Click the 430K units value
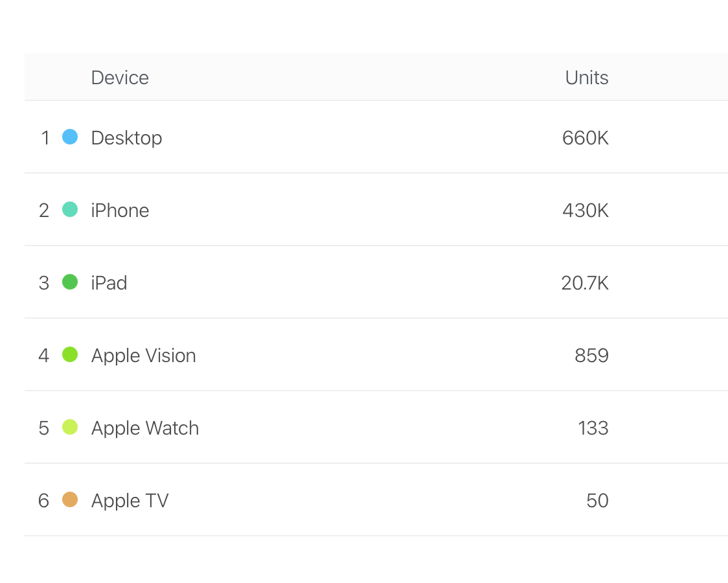Screen dimensions: 728x583 [585, 211]
